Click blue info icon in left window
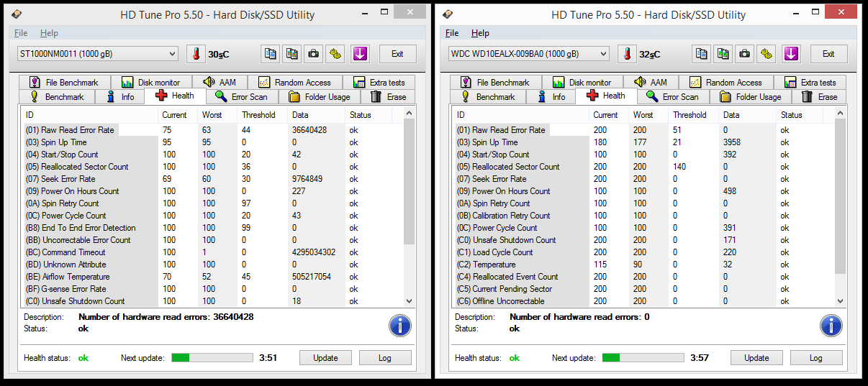Image resolution: width=868 pixels, height=386 pixels. coord(399,325)
